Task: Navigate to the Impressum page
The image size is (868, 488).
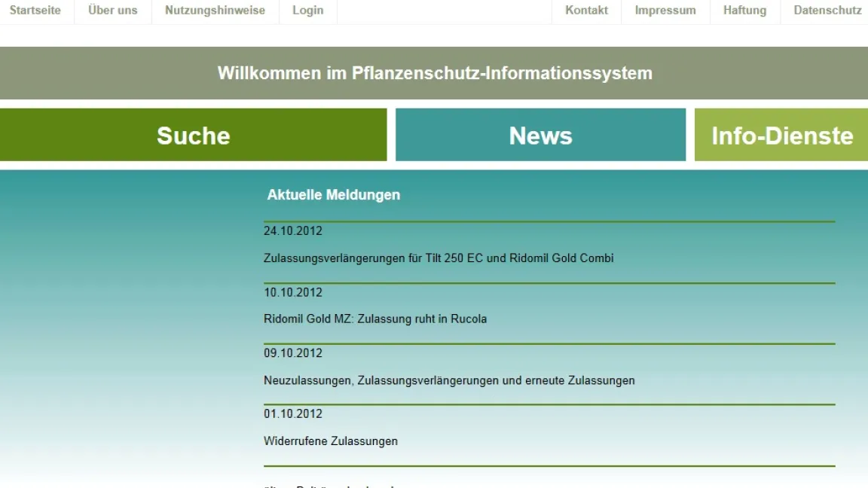Action: (x=665, y=11)
